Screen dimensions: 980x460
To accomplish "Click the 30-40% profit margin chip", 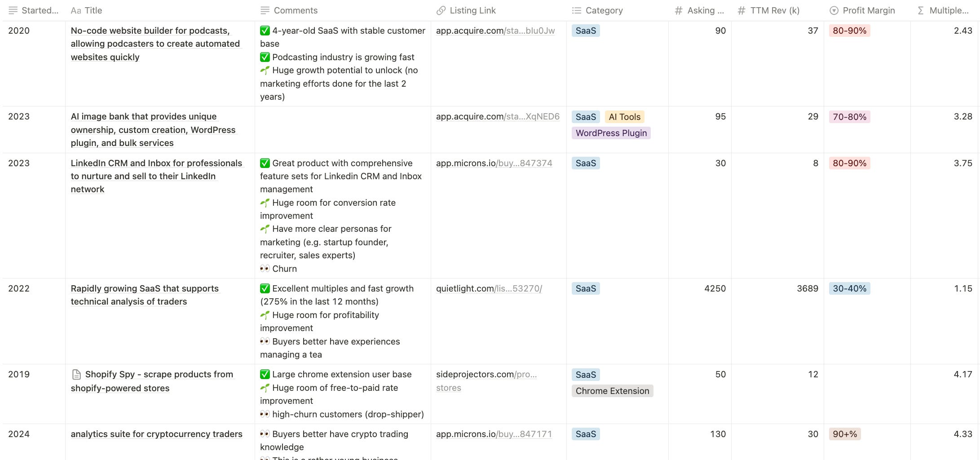I will pos(849,288).
